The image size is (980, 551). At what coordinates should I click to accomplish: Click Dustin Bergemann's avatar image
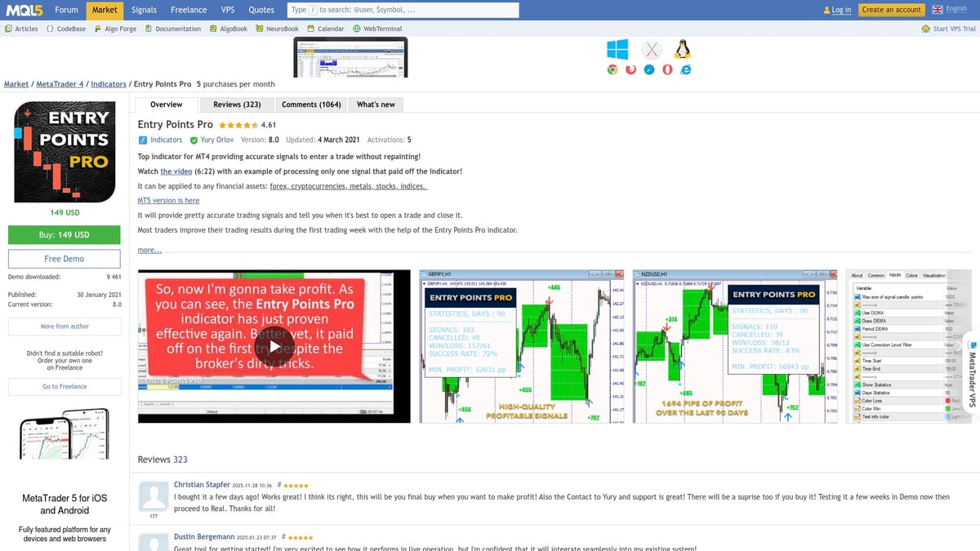pyautogui.click(x=154, y=541)
